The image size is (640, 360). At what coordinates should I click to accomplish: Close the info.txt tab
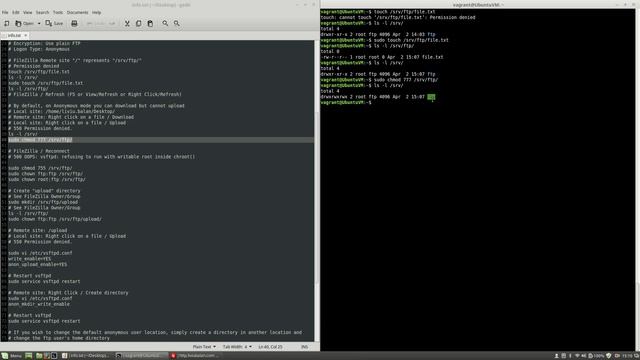click(x=26, y=36)
